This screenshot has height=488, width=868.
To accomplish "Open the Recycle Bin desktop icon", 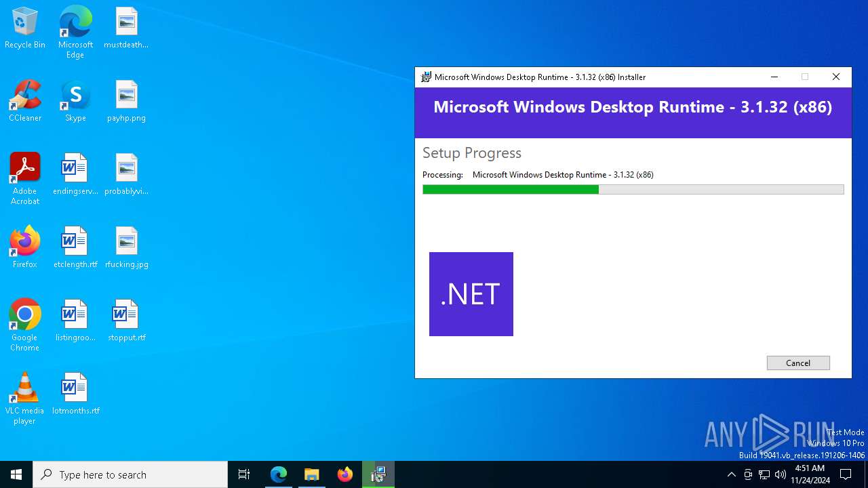I will pyautogui.click(x=25, y=28).
